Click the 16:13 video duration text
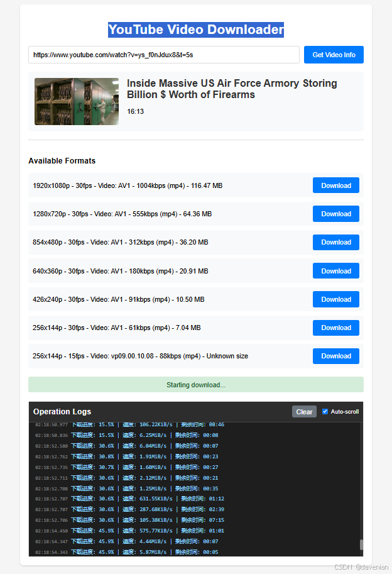Screen dimensions: 392x574 (x=135, y=111)
